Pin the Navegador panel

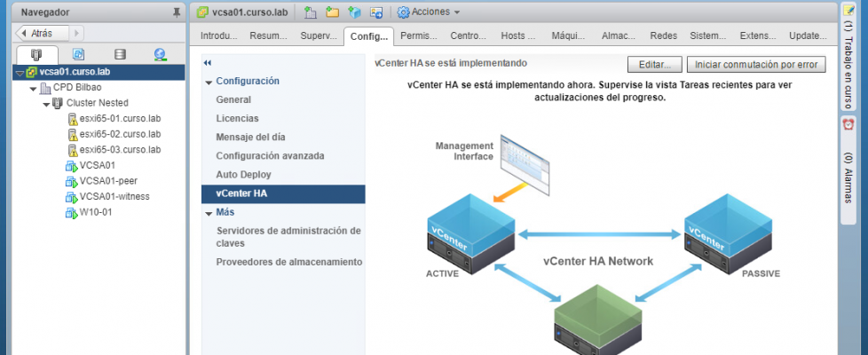(176, 12)
